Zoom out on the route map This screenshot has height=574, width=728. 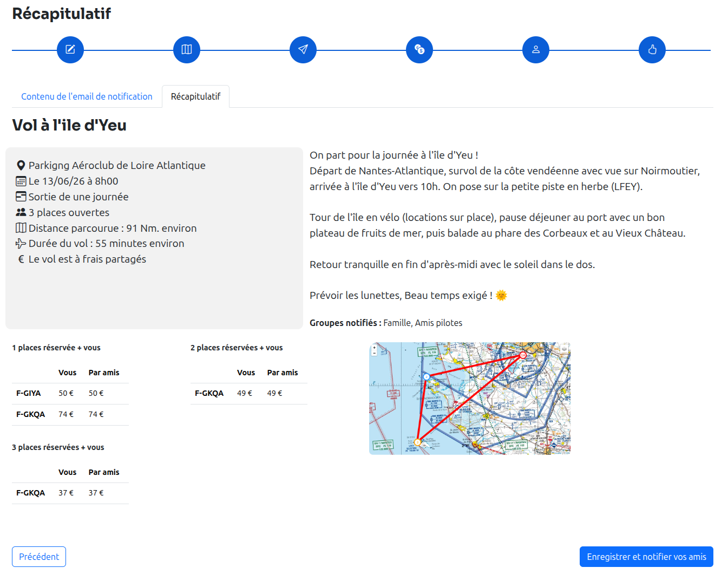(374, 353)
